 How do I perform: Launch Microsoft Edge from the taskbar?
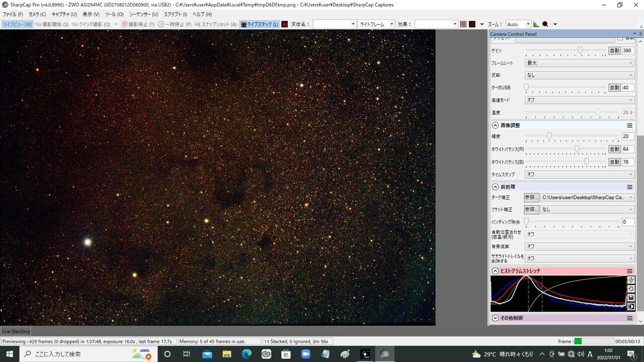pos(246,354)
